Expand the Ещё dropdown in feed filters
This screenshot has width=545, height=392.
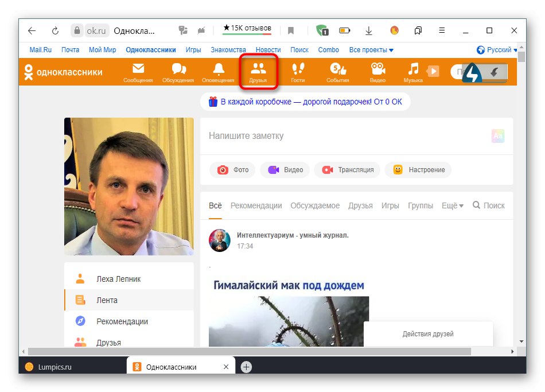(x=452, y=205)
